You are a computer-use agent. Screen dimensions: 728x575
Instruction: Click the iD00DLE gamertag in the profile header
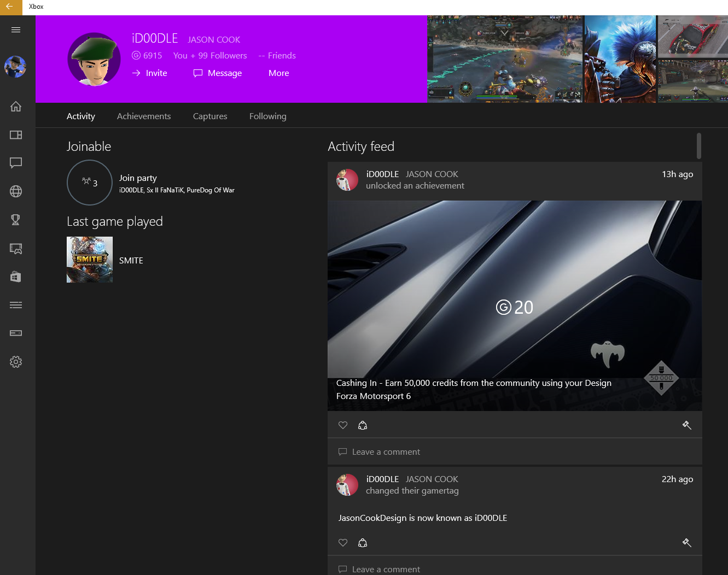(155, 38)
